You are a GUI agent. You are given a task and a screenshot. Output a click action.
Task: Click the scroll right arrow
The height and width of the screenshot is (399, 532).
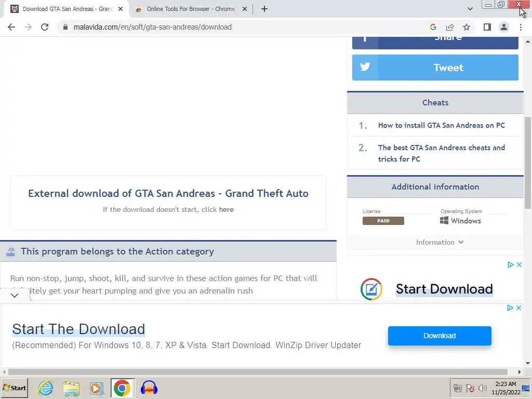pyautogui.click(x=519, y=372)
